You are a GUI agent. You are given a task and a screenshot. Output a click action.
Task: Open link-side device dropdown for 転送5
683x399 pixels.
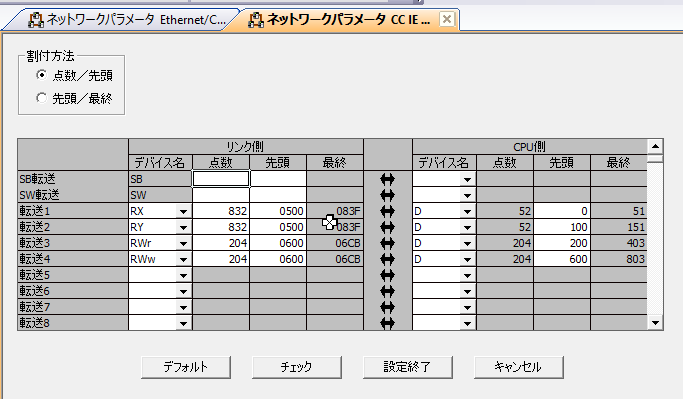click(183, 275)
